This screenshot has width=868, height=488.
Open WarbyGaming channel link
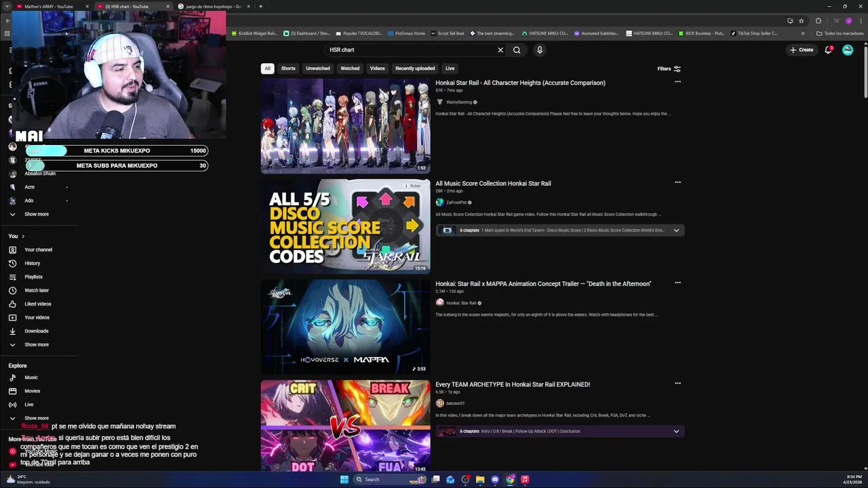tap(459, 102)
